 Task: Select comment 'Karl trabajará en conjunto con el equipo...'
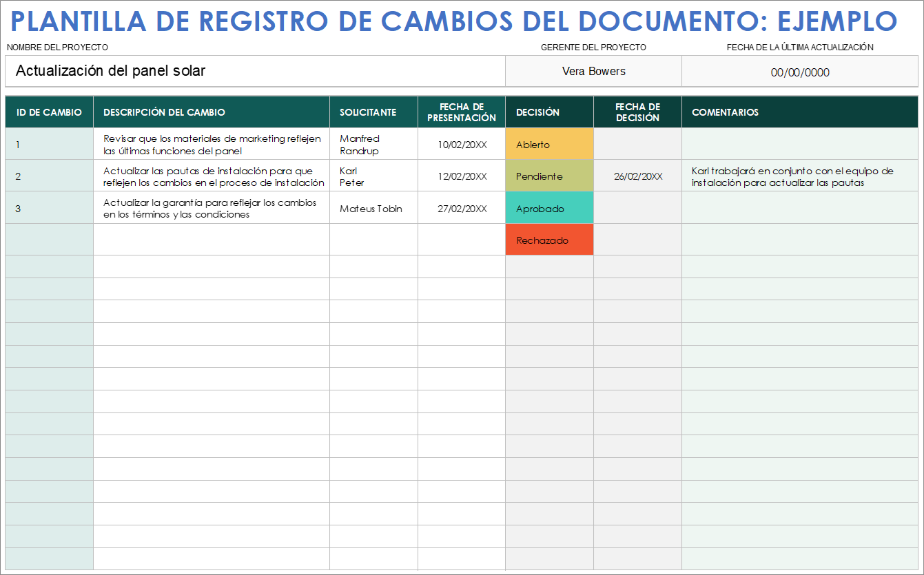pyautogui.click(x=800, y=176)
